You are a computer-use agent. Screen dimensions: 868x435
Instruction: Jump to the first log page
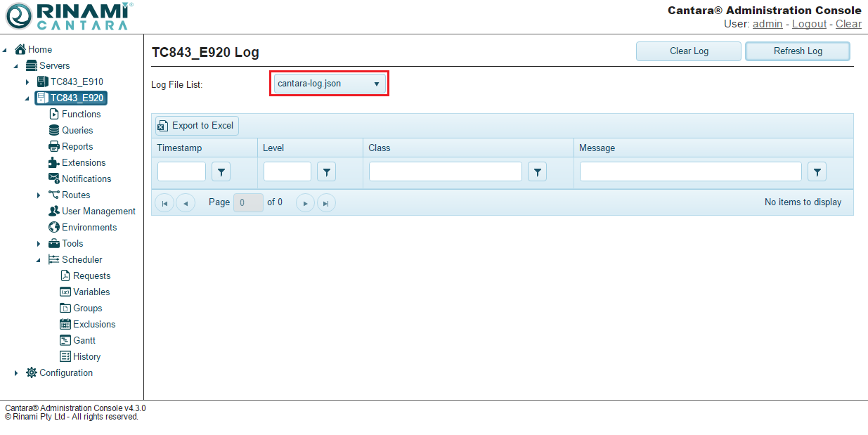click(164, 203)
